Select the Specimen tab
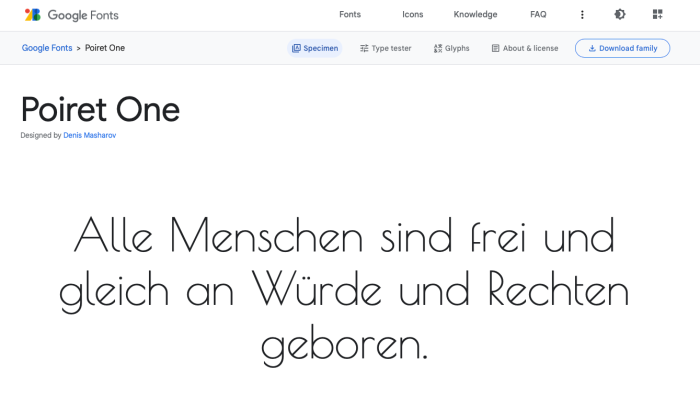Screen dimensions: 700x394 (x=315, y=48)
